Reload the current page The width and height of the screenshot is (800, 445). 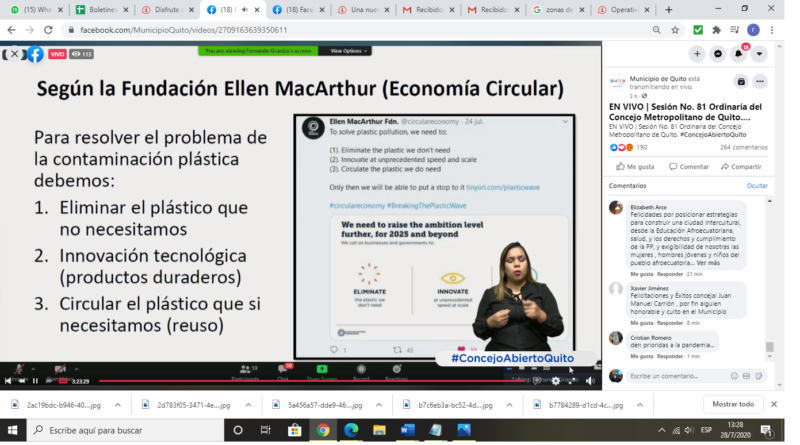click(48, 30)
